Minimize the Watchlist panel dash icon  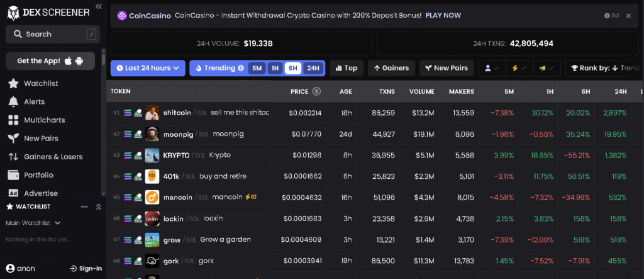85,207
